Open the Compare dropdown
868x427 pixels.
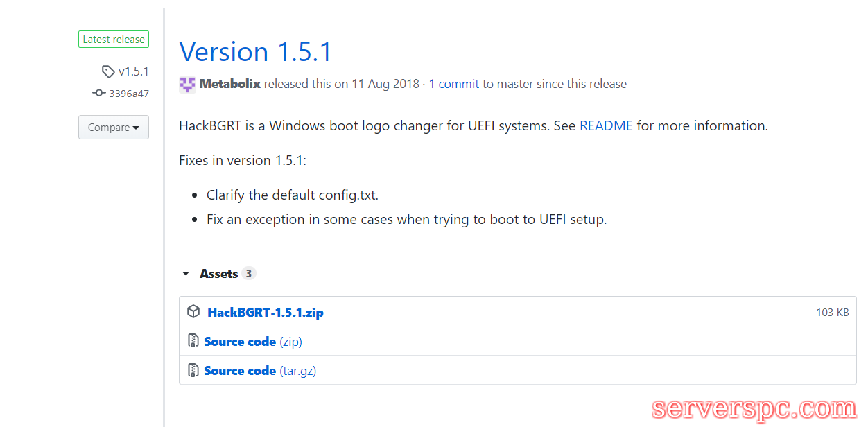(113, 128)
